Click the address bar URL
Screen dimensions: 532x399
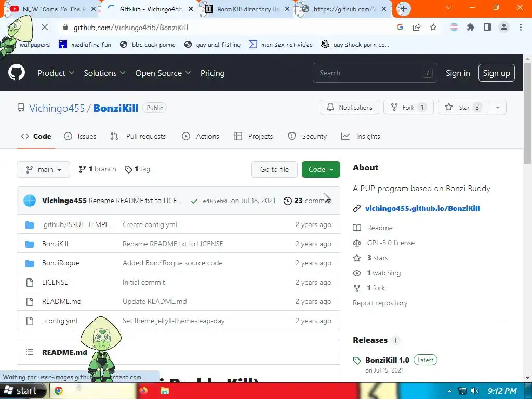click(130, 28)
